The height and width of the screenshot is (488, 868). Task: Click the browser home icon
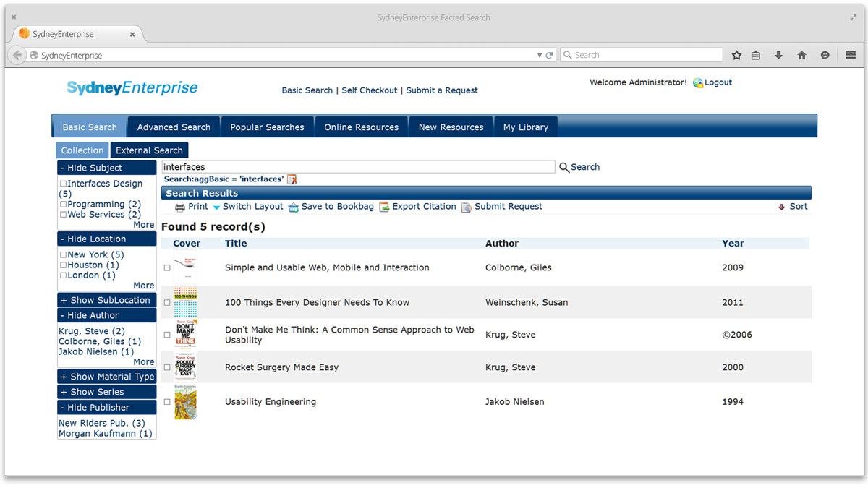click(x=801, y=55)
